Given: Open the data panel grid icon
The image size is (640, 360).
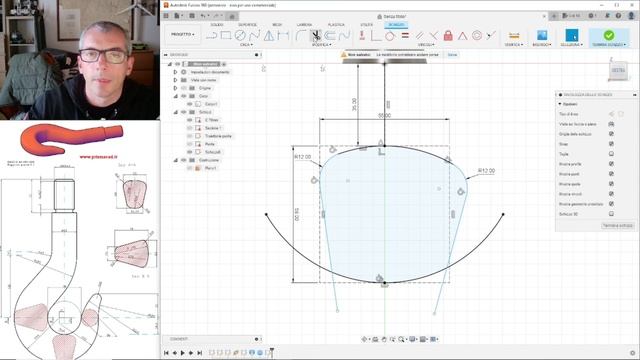Looking at the screenshot, I should (x=166, y=16).
